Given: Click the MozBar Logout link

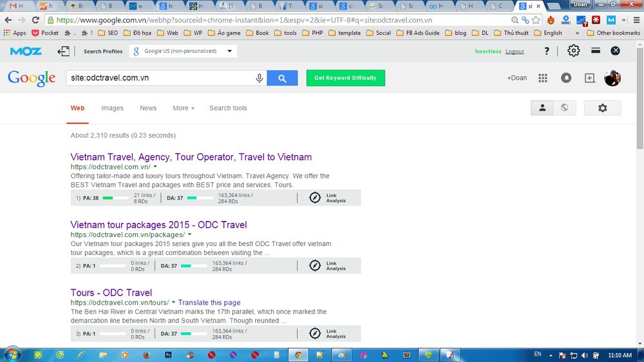Looking at the screenshot, I should pos(515,52).
